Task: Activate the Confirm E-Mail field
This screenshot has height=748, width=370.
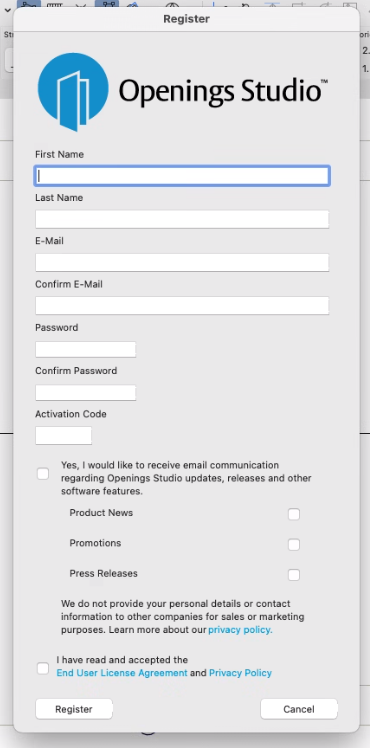Action: pyautogui.click(x=182, y=306)
